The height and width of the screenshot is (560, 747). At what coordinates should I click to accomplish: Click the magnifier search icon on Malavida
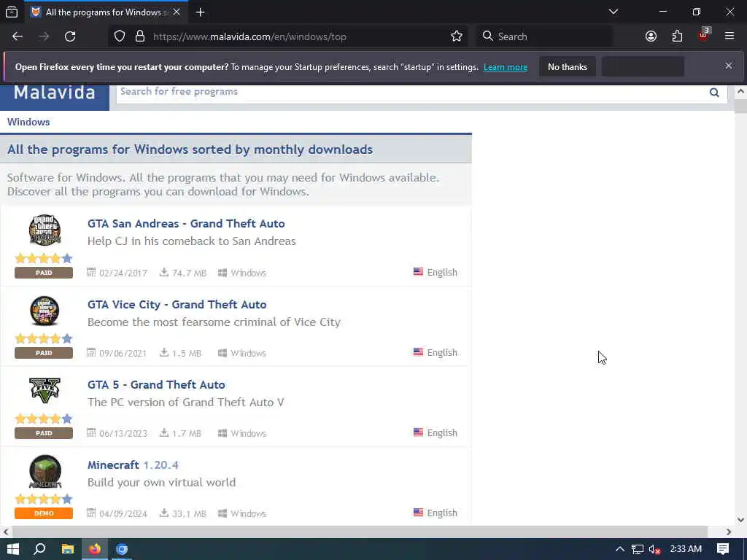(714, 93)
